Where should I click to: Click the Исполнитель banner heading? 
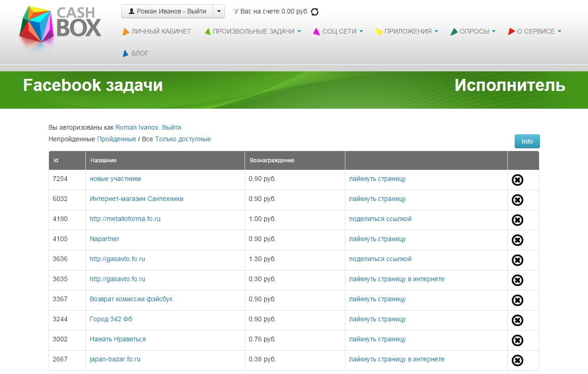[510, 85]
